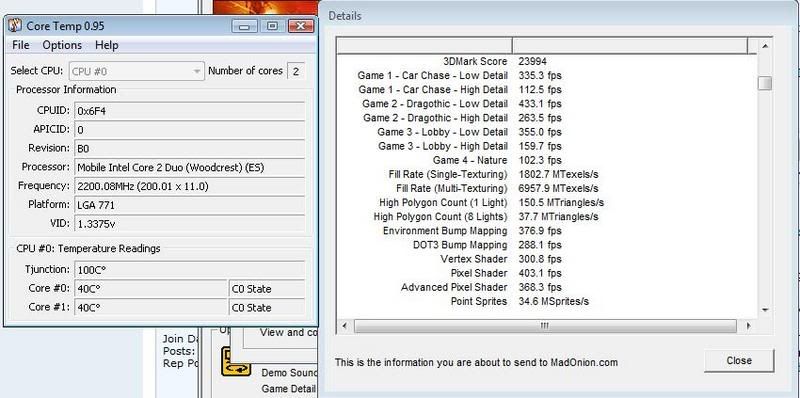This screenshot has width=800, height=398.
Task: Click the Core #0 C0 State field
Action: (267, 288)
